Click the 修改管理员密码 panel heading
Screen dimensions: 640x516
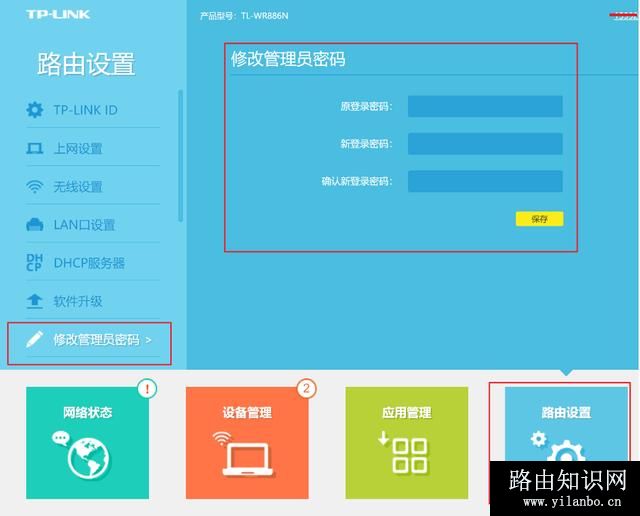pyautogui.click(x=288, y=59)
